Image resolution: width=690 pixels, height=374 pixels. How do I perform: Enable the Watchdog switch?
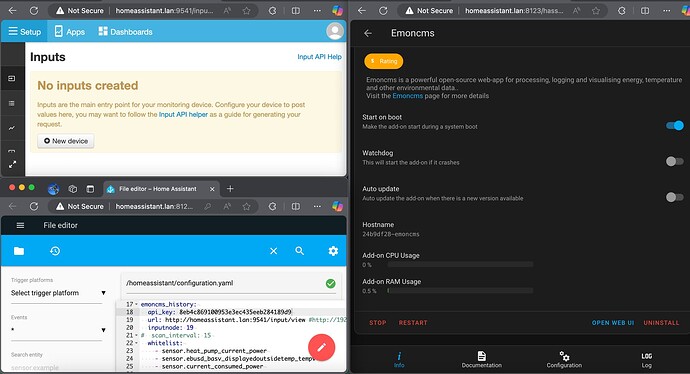pyautogui.click(x=675, y=161)
